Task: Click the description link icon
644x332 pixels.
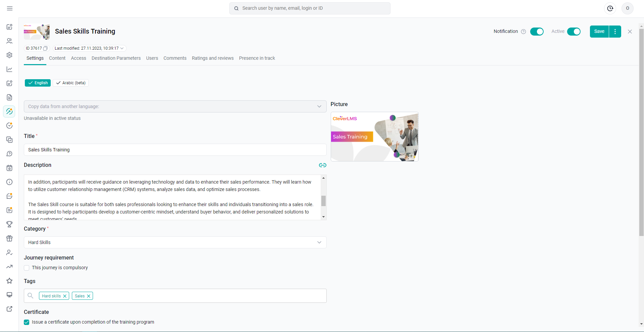Action: tap(323, 165)
